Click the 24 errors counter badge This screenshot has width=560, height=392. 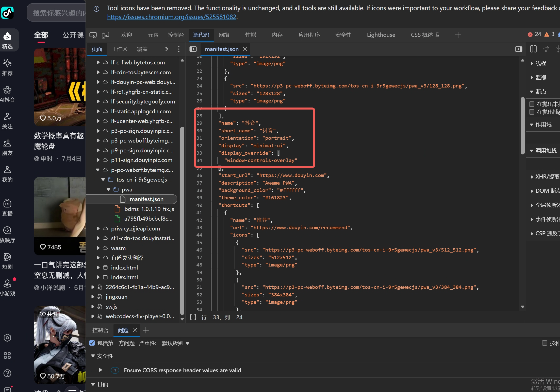point(534,34)
